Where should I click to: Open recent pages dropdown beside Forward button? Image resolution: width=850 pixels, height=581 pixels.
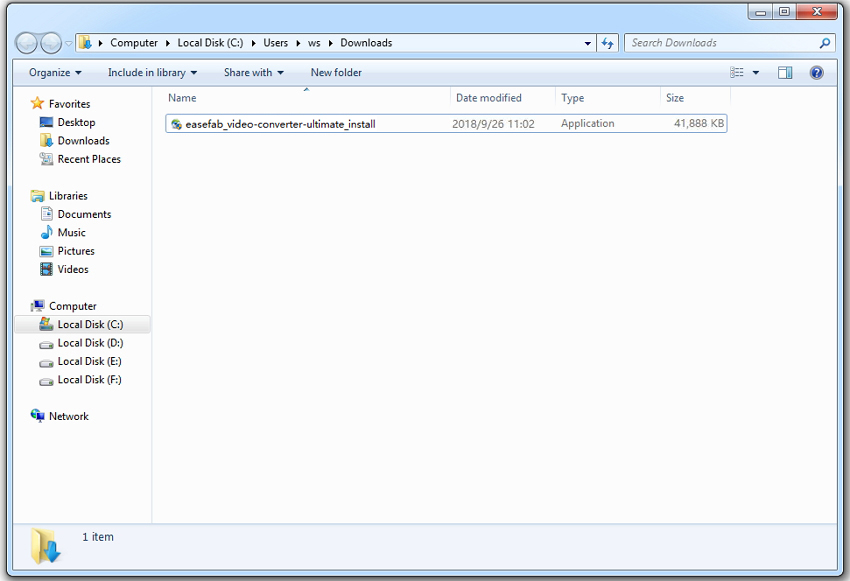click(69, 44)
